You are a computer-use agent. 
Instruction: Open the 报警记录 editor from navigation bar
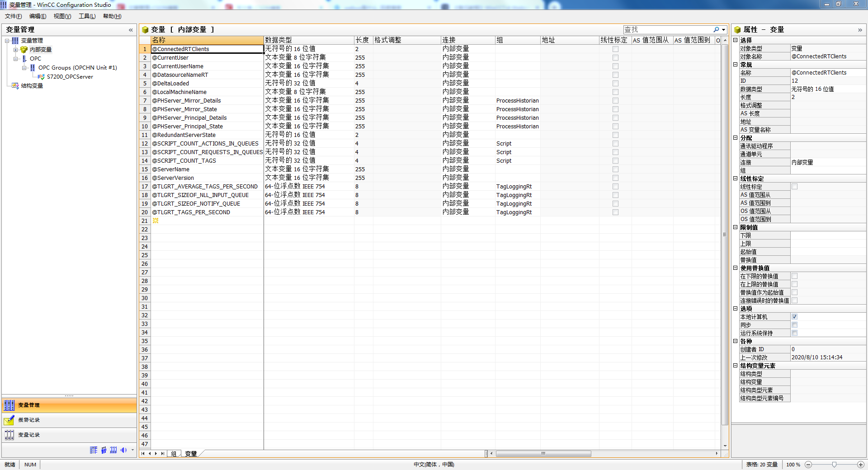pos(69,420)
